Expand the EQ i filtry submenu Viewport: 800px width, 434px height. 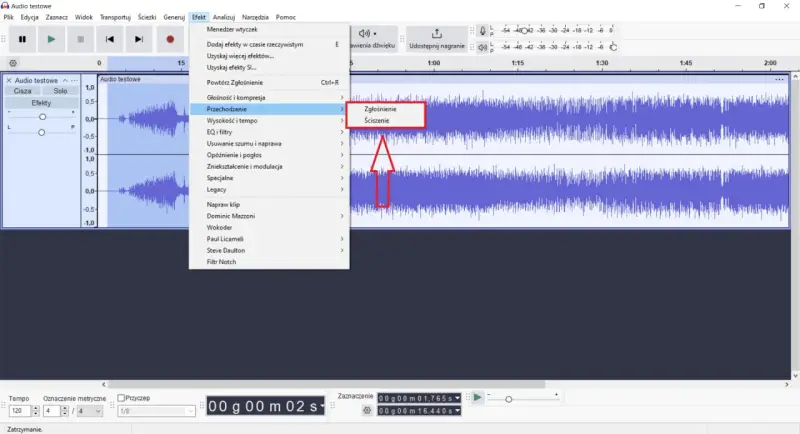click(x=269, y=132)
